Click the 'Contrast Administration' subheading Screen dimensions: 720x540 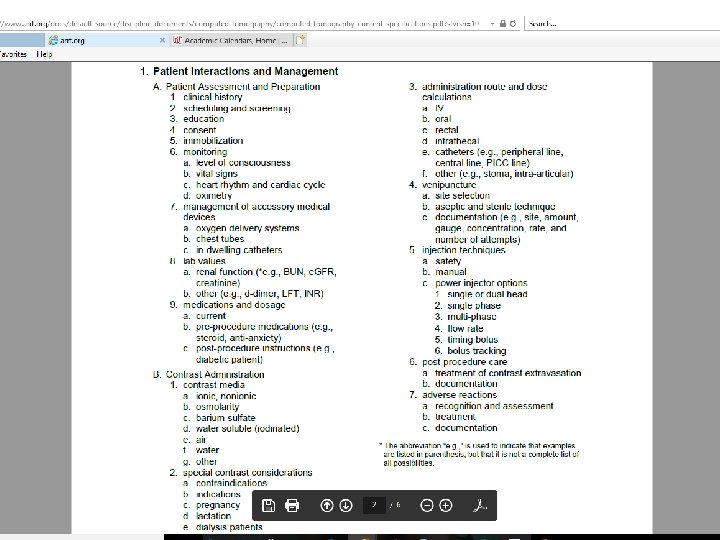pyautogui.click(x=215, y=374)
